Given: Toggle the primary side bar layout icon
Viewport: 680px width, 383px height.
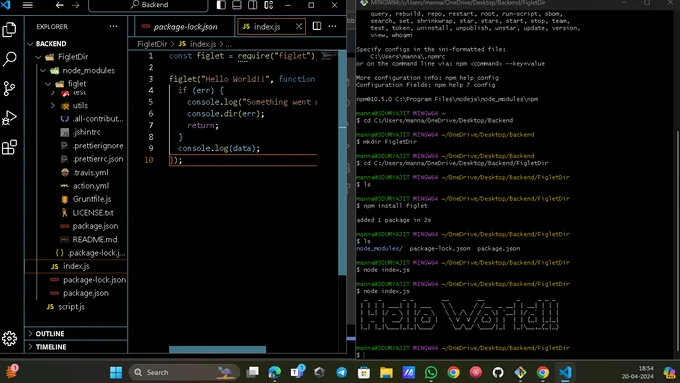Looking at the screenshot, I should [221, 5].
